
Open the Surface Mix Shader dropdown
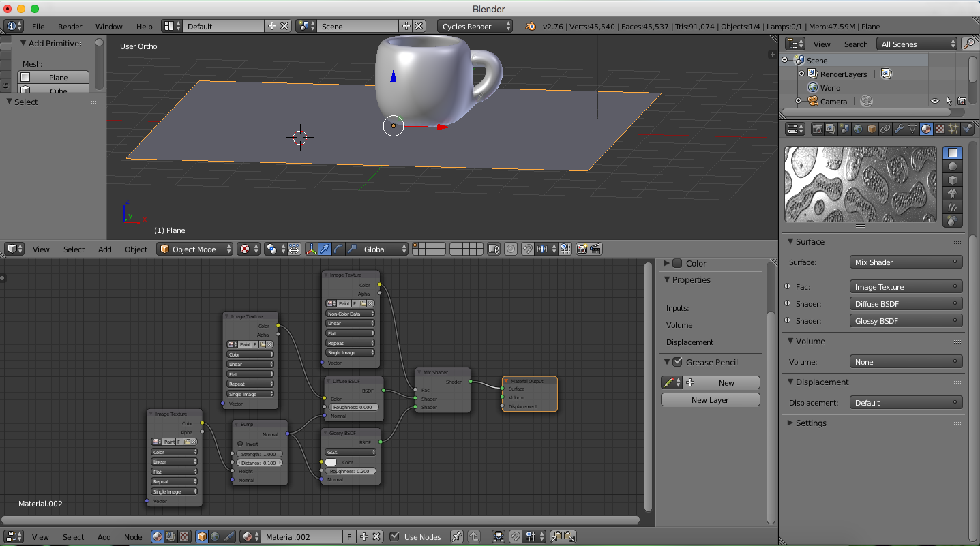[906, 262]
